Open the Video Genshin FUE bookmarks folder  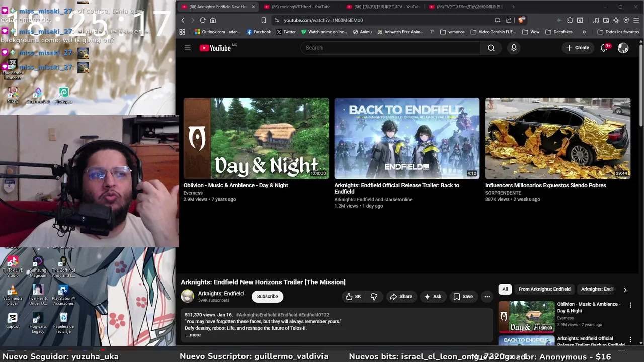[493, 32]
